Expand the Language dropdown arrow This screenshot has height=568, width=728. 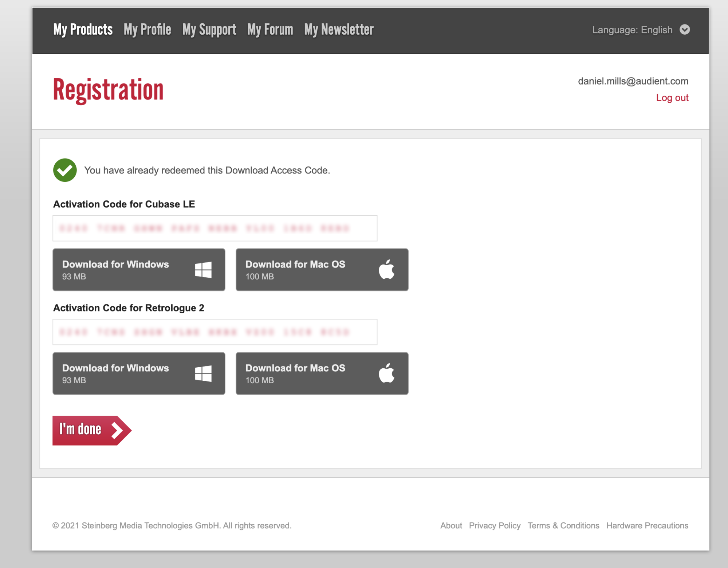click(x=685, y=30)
